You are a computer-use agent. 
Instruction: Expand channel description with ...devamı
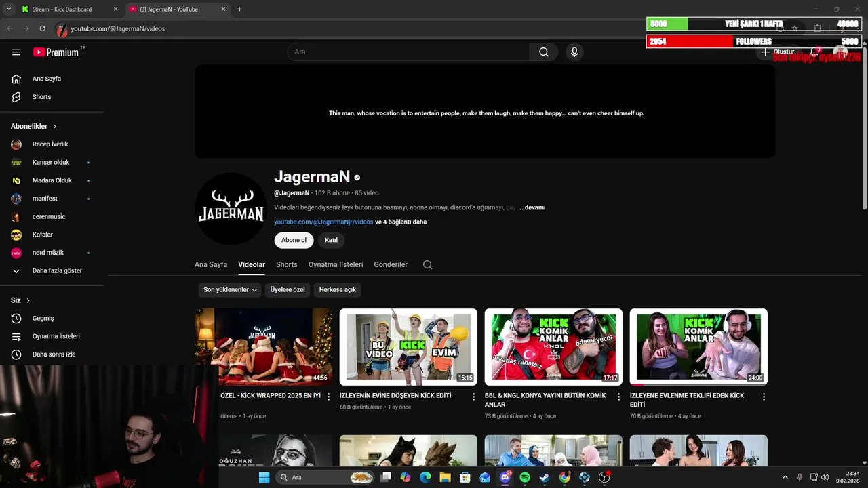coord(532,207)
